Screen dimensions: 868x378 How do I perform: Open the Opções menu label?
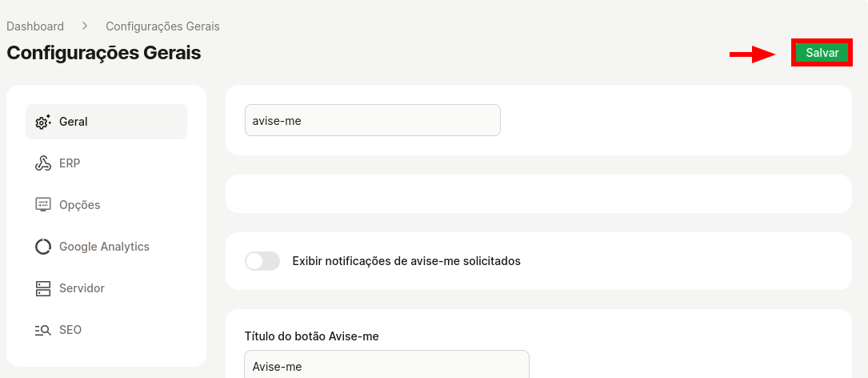point(80,205)
